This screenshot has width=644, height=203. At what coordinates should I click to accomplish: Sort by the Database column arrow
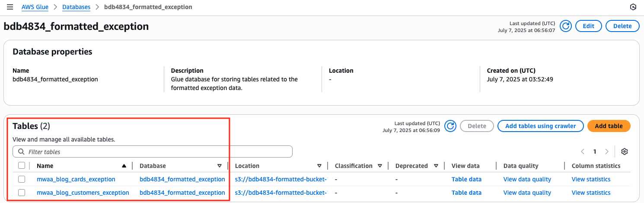[220, 166]
